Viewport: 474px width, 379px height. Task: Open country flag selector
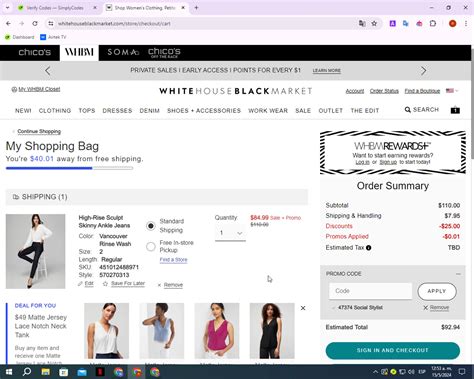coord(452,91)
